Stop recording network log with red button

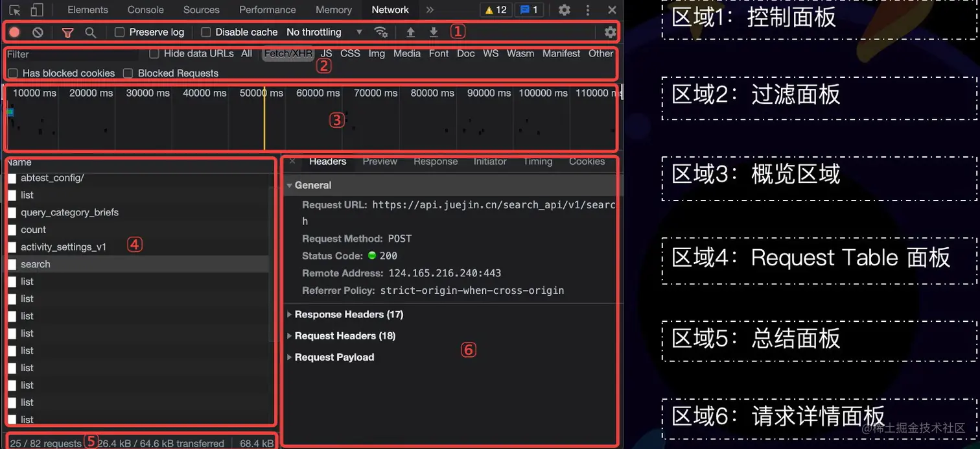point(14,32)
